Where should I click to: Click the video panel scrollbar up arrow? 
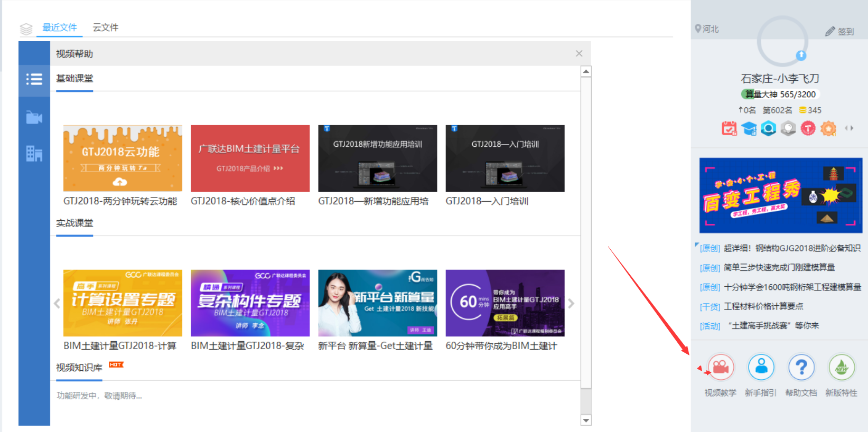[x=586, y=71]
